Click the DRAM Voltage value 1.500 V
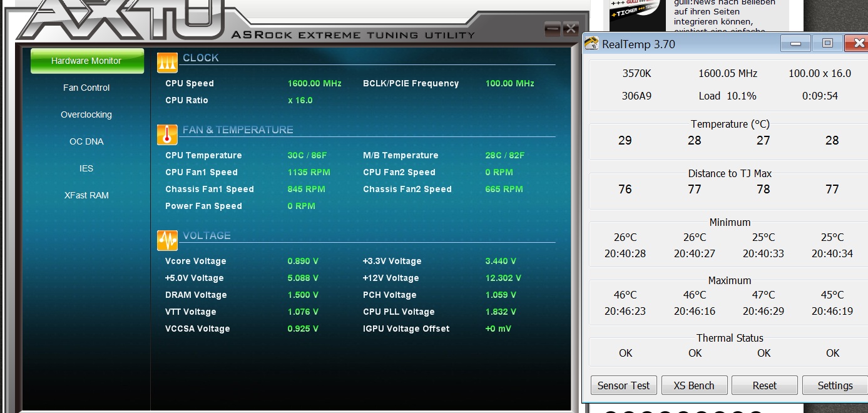 (x=303, y=295)
